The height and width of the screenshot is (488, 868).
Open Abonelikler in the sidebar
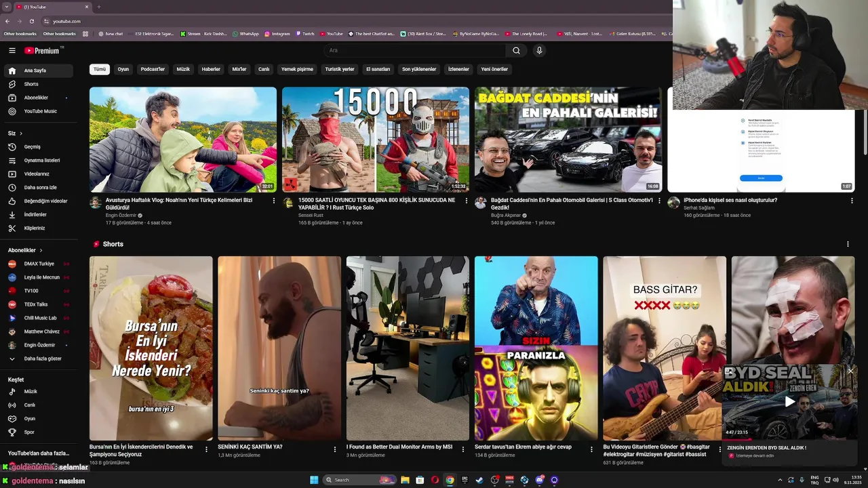tap(39, 98)
